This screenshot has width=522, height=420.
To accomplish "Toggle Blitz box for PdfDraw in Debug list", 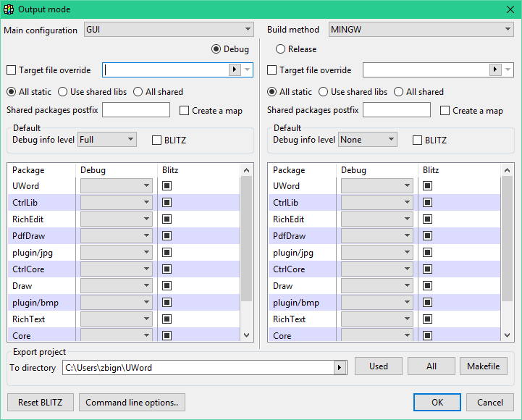I will (167, 236).
